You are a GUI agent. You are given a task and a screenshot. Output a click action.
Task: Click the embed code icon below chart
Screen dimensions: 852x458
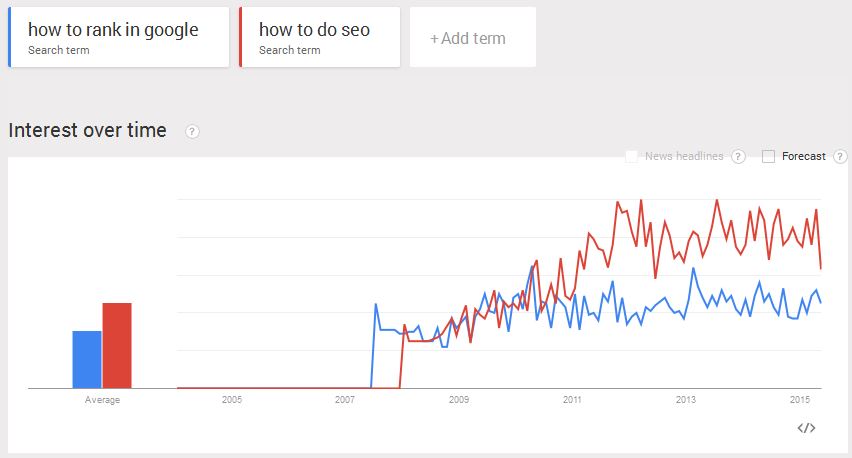pos(806,428)
